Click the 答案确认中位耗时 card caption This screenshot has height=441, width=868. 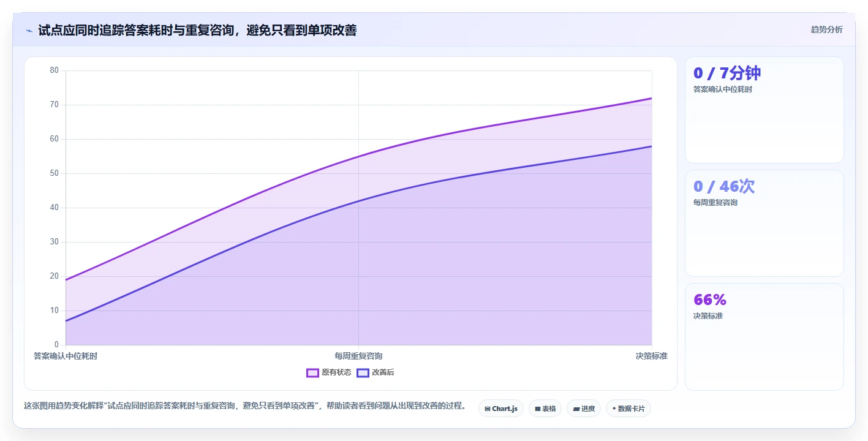(x=723, y=89)
